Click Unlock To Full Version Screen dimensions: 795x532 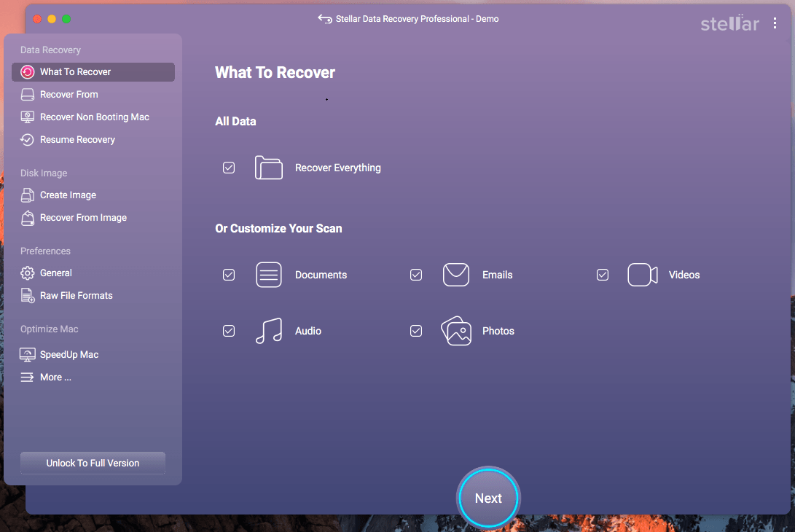(x=93, y=463)
